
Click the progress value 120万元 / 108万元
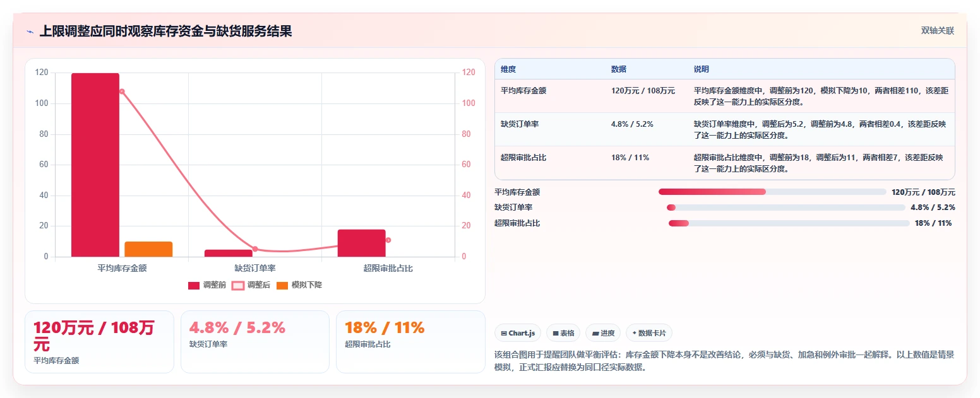click(923, 192)
